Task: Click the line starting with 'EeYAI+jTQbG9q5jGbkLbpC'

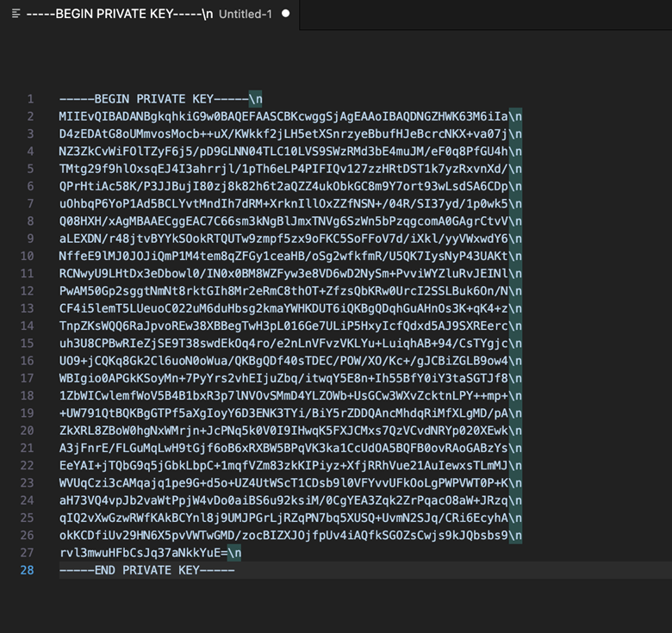Action: pyautogui.click(x=290, y=466)
